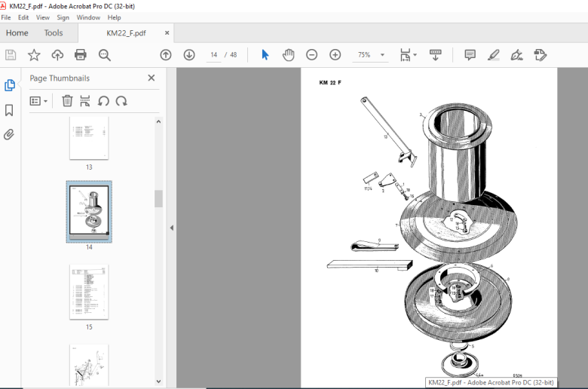Open the Edit menu
This screenshot has height=389, width=588.
pos(23,17)
